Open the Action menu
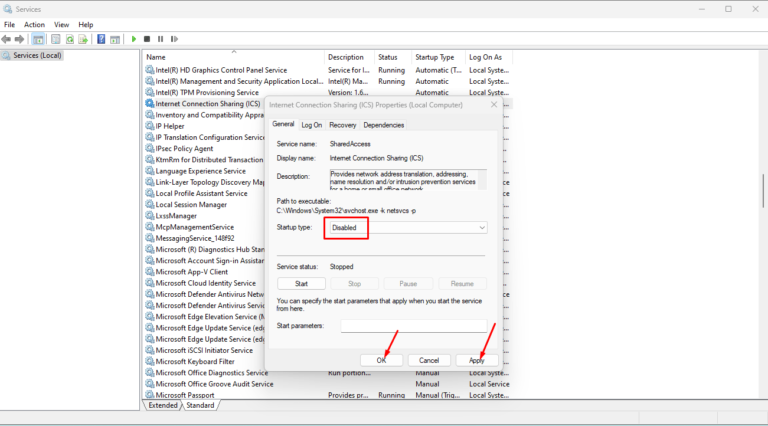The width and height of the screenshot is (768, 426). pos(34,24)
